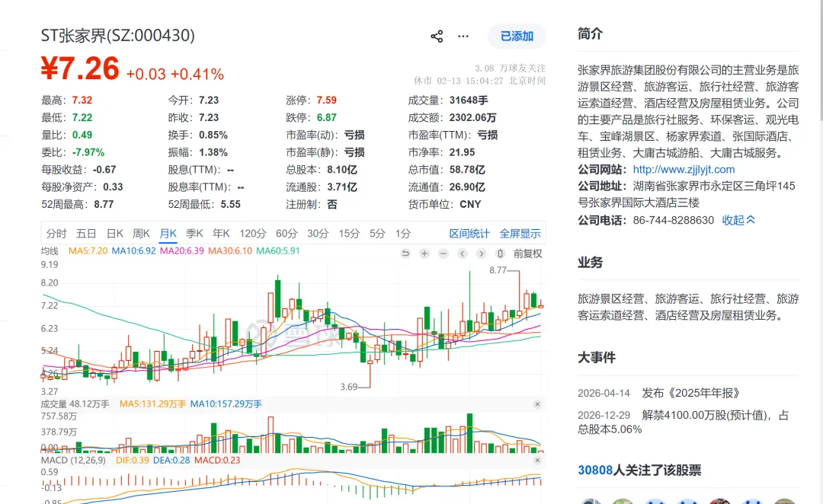Screen dimensions: 823x504
Task: Close the 成交量 volume indicator panel
Action: click(537, 404)
